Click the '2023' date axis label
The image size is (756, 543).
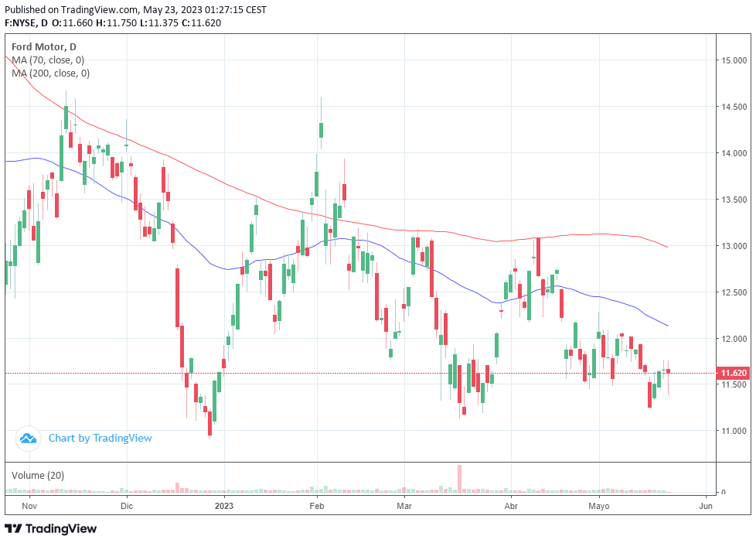point(224,506)
